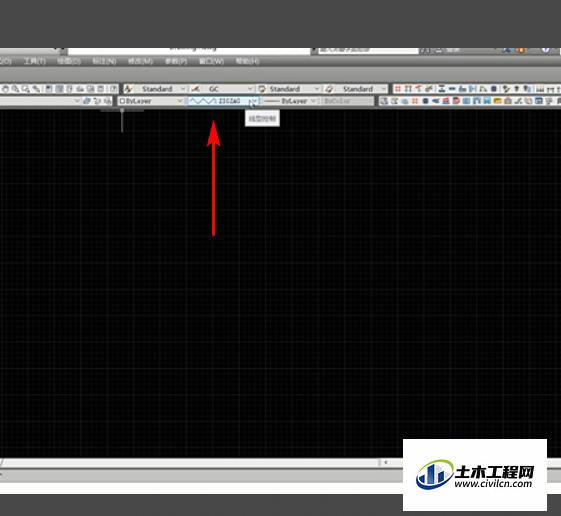
Task: Open the Properties palette icon
Action: (49, 89)
